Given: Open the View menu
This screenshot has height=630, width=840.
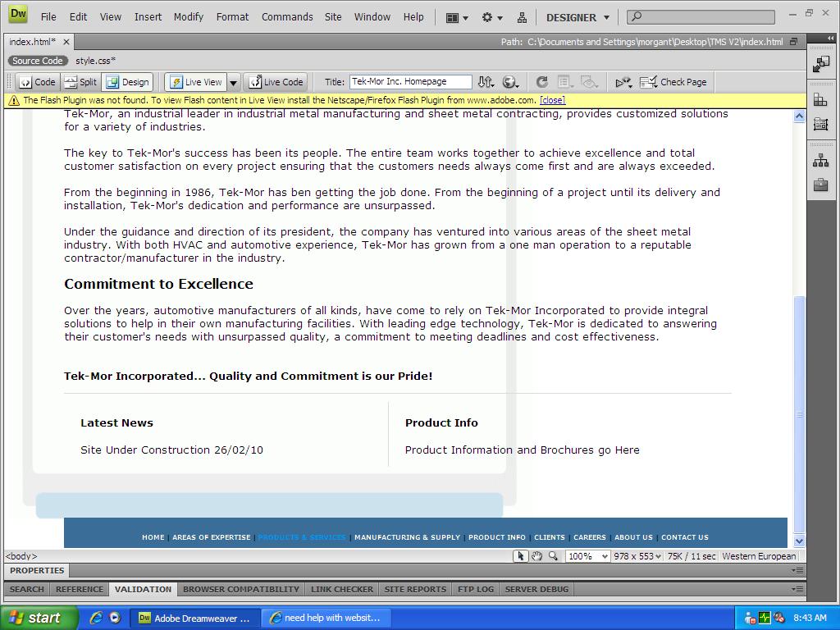Looking at the screenshot, I should coord(111,17).
